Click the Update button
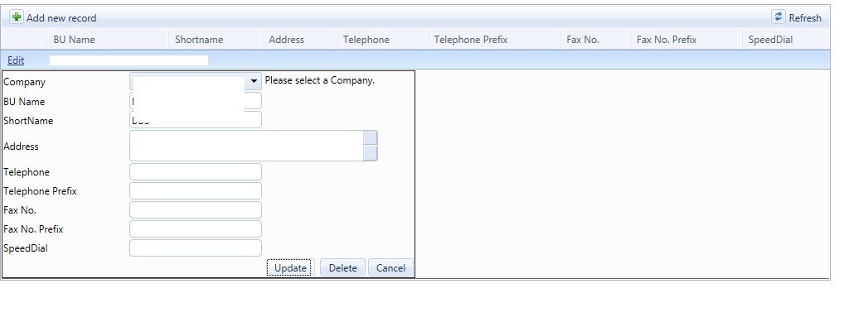 point(290,268)
